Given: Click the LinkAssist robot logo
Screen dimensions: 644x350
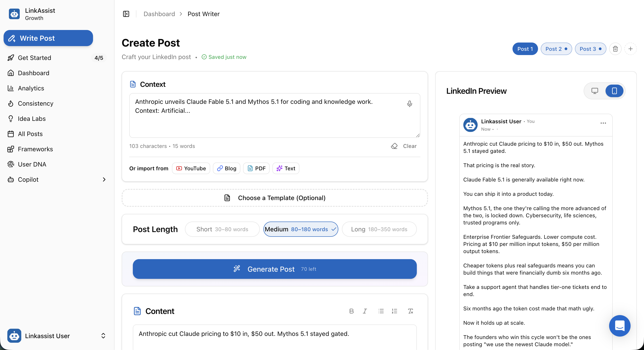Looking at the screenshot, I should click(14, 14).
